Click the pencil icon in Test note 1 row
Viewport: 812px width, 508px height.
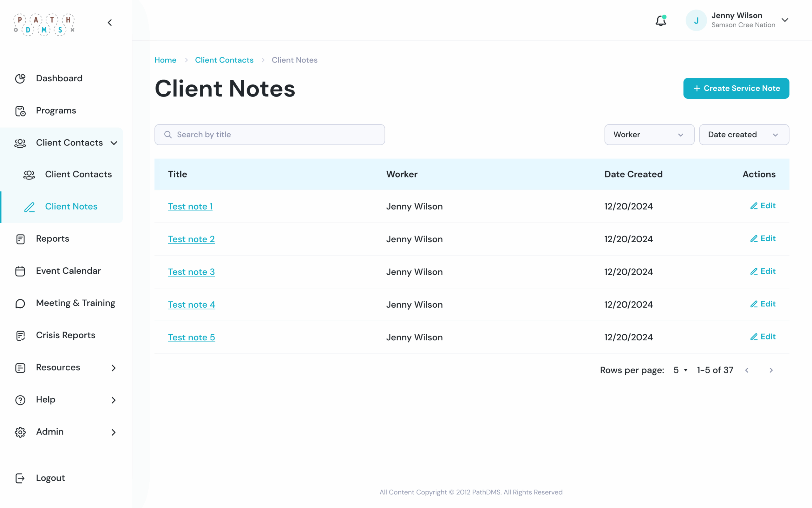(754, 206)
